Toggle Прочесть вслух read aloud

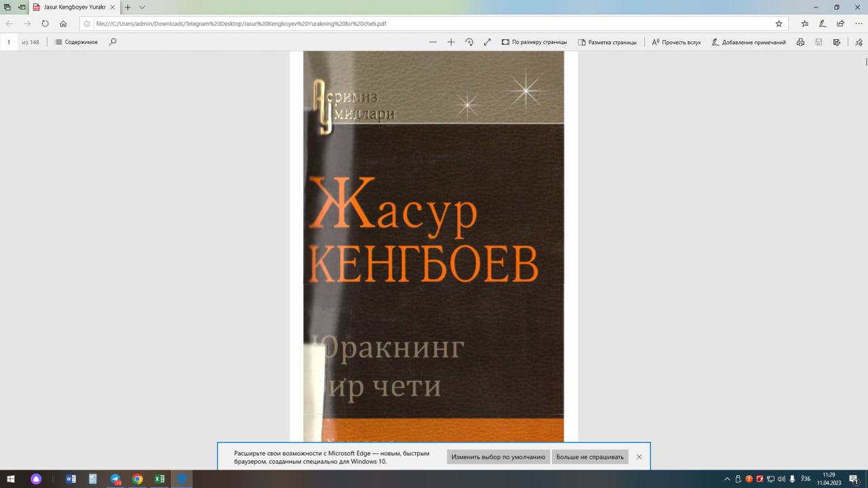pos(675,41)
